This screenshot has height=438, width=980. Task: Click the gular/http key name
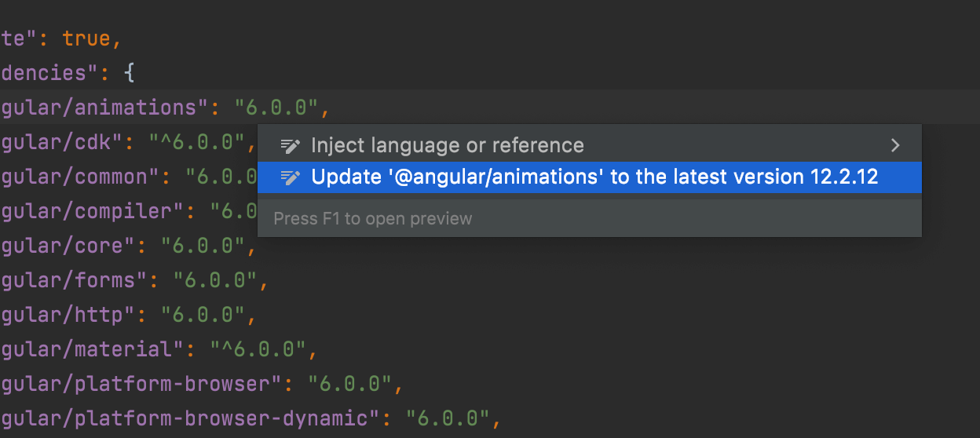[x=68, y=315]
